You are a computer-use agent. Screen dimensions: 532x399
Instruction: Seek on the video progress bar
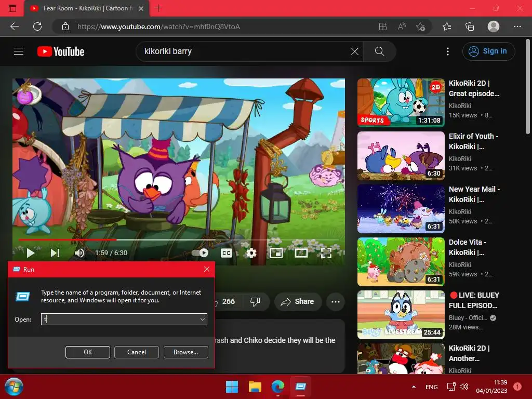179,240
